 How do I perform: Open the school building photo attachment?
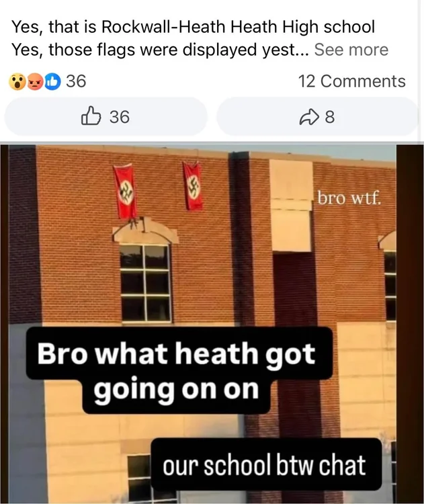212,324
